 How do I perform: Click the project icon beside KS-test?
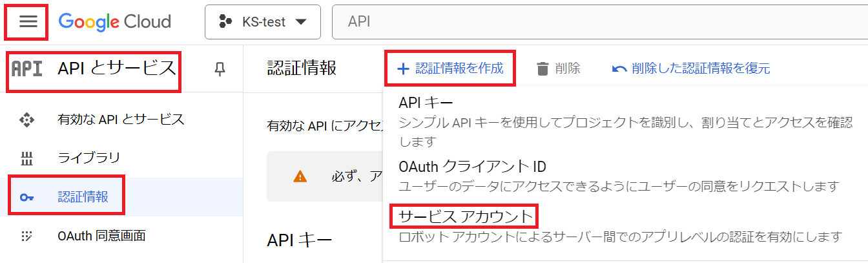pyautogui.click(x=225, y=22)
